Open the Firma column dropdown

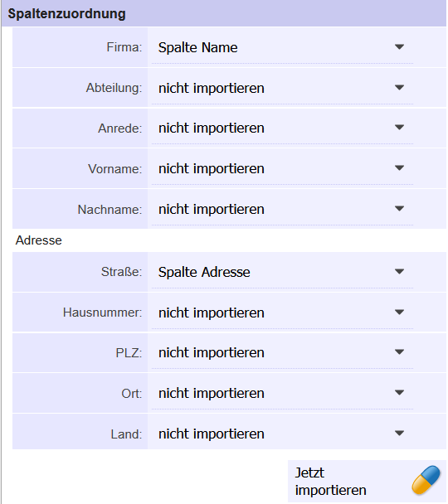click(282, 47)
